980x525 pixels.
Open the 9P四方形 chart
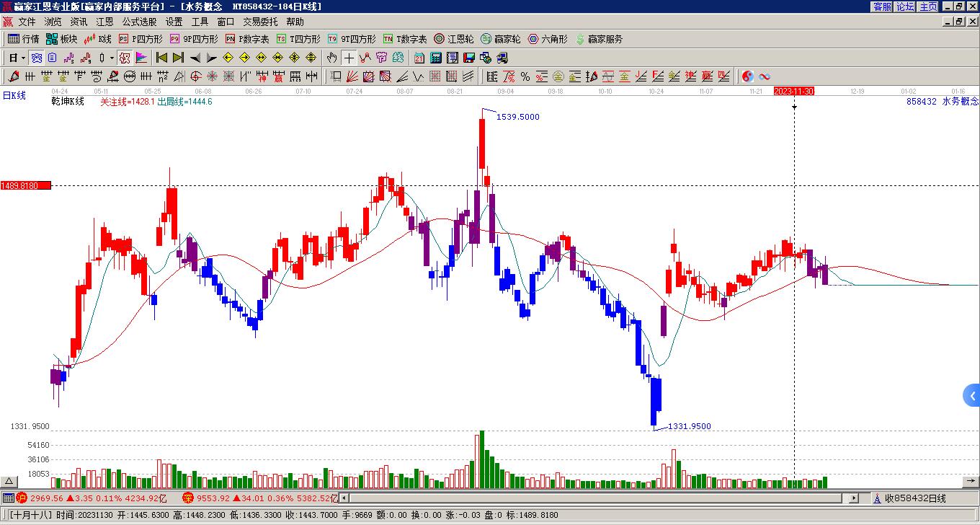pos(194,39)
